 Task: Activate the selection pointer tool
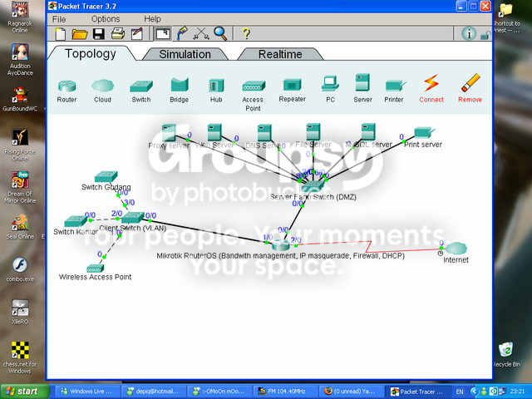(x=163, y=34)
